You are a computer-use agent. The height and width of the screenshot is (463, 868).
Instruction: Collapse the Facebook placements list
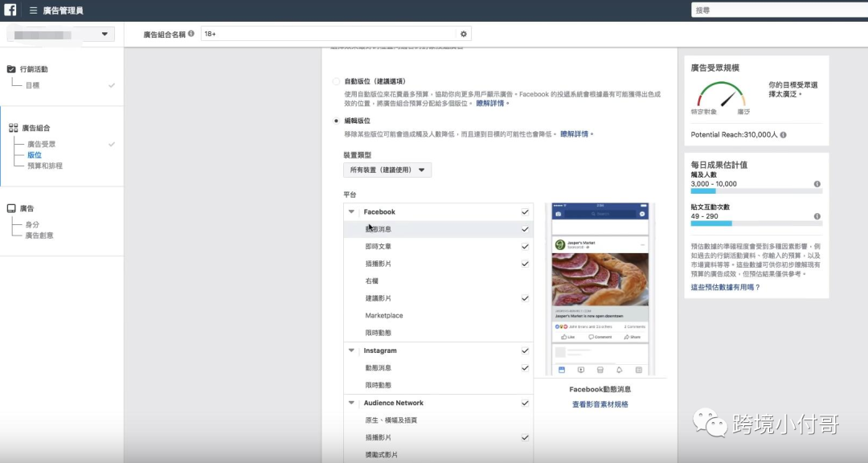click(350, 211)
